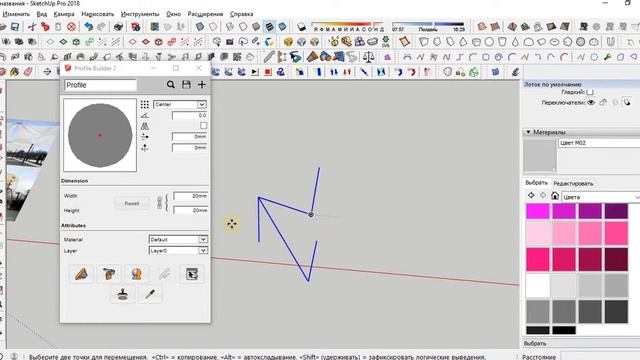Click the plus add-profile icon in Profile Builder
The image size is (640, 360).
pos(202,84)
